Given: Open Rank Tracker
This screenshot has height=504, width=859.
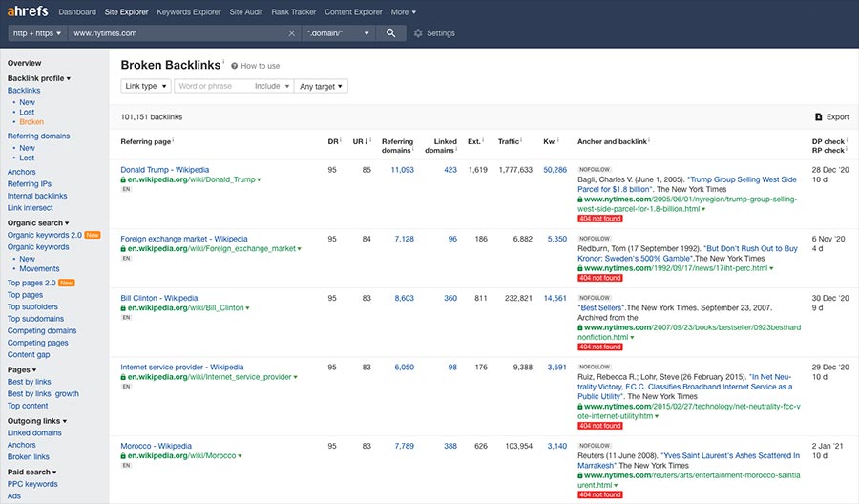Looking at the screenshot, I should pyautogui.click(x=294, y=12).
